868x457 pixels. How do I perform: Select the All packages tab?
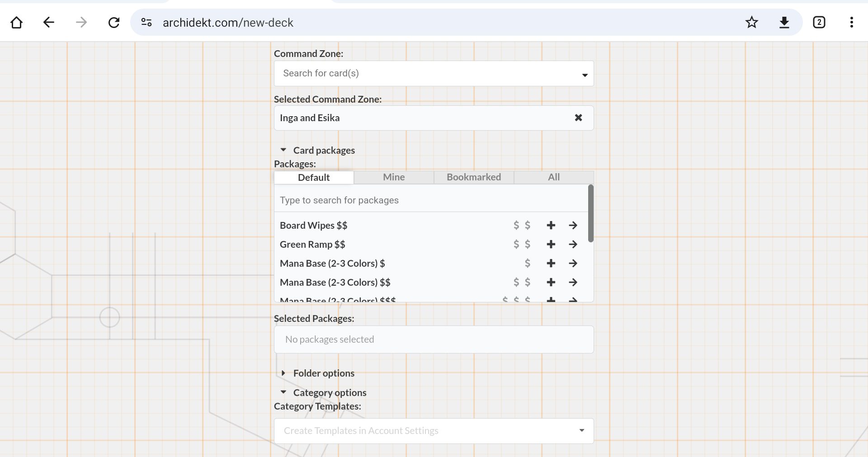[554, 177]
